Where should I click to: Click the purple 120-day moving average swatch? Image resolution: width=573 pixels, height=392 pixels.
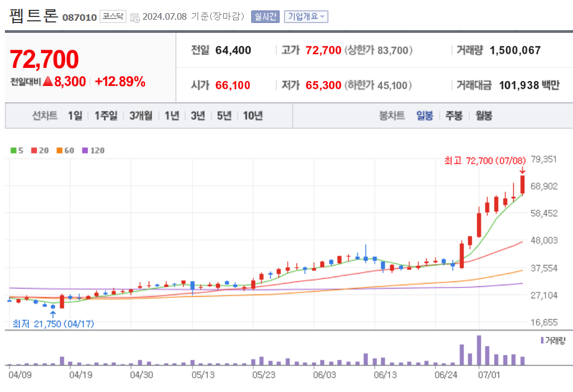[85, 151]
